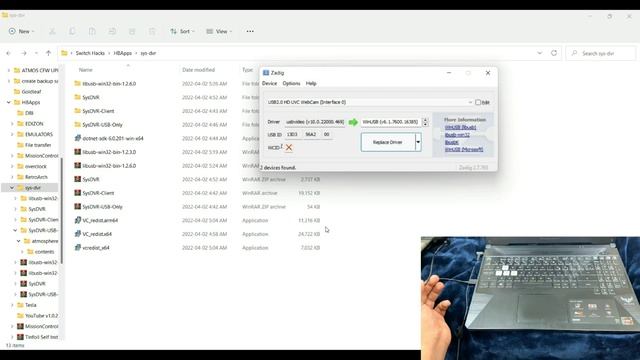Click the red X WCID icon
640x360 pixels.
(289, 147)
